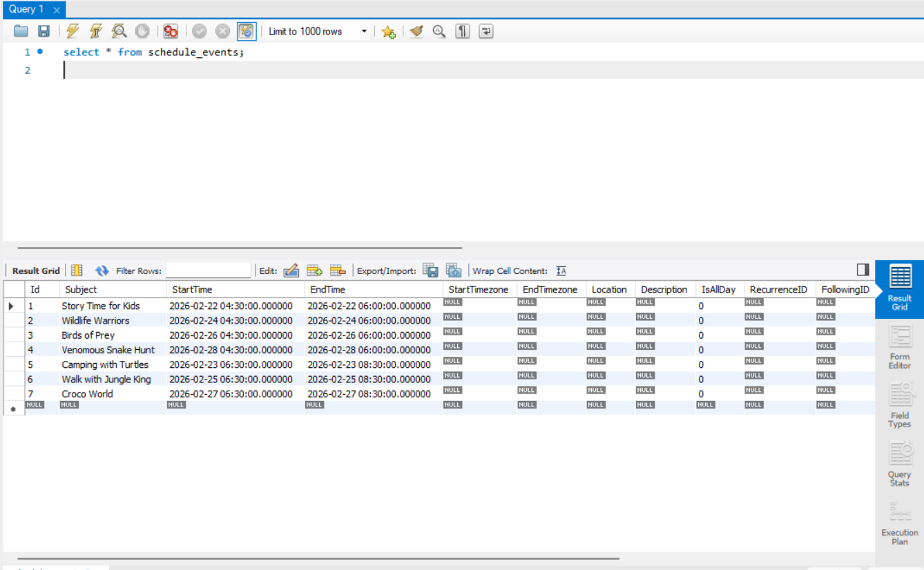This screenshot has height=570, width=924.
Task: Click the editor's horizontal scrollbar
Action: click(x=240, y=248)
